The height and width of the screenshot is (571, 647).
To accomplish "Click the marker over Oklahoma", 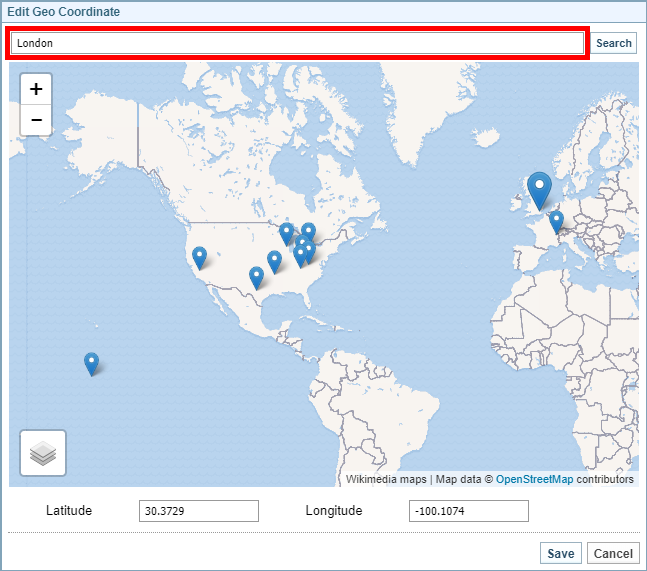I will [x=274, y=261].
